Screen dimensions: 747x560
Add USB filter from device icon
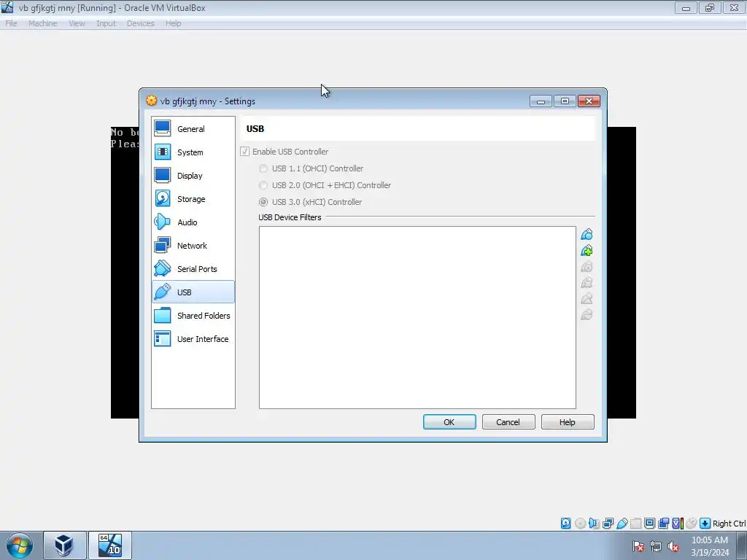tap(587, 251)
